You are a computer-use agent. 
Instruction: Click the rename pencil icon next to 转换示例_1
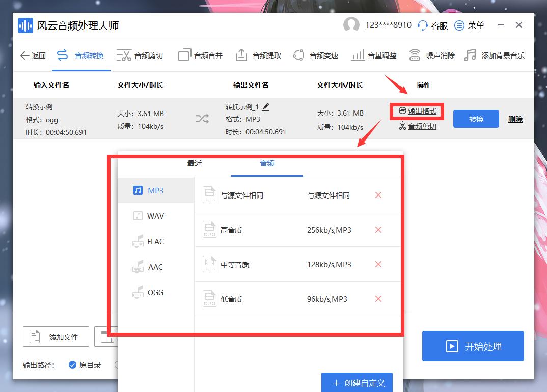point(266,107)
